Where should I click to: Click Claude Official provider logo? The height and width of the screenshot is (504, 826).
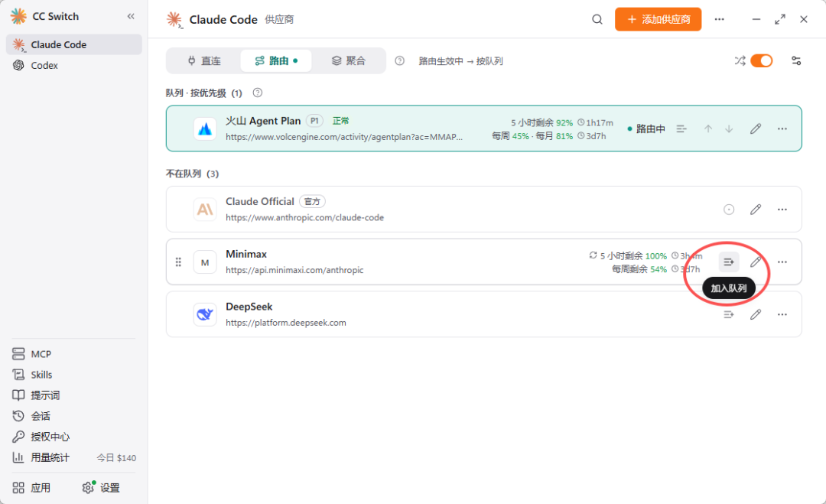[x=205, y=209]
